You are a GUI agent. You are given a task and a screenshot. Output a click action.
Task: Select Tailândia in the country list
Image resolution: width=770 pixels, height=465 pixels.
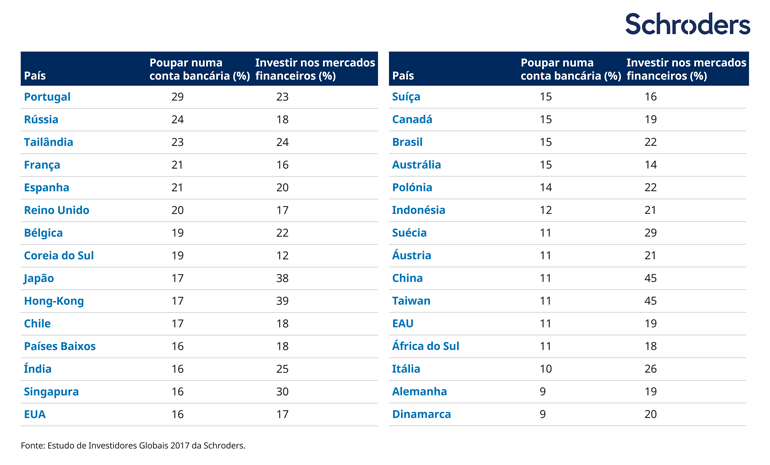48,142
